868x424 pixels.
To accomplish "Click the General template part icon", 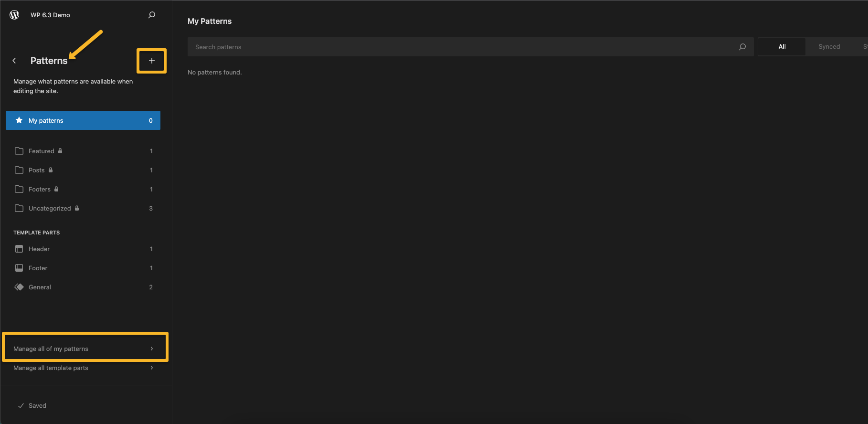I will pyautogui.click(x=19, y=287).
